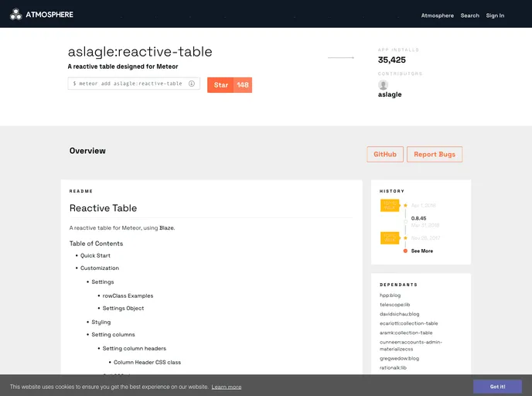Click the See More history link
Image resolution: width=532 pixels, height=396 pixels.
[x=422, y=251]
